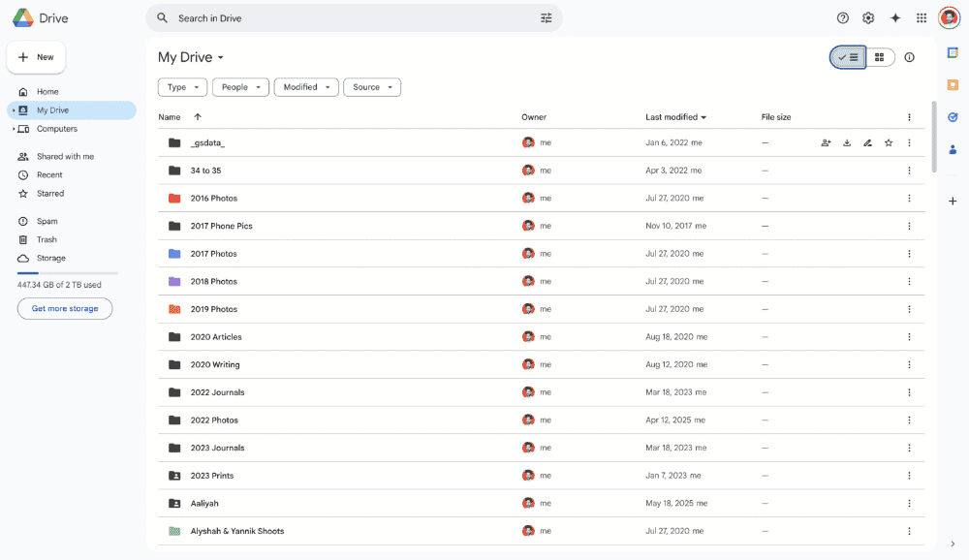
Task: Open Contacts side panel icon
Action: 953,149
